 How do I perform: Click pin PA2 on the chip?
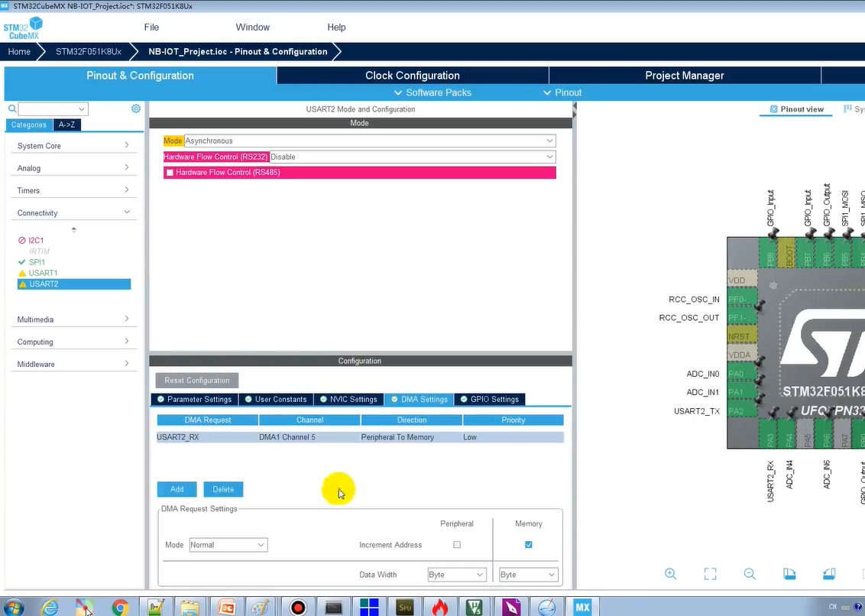742,411
